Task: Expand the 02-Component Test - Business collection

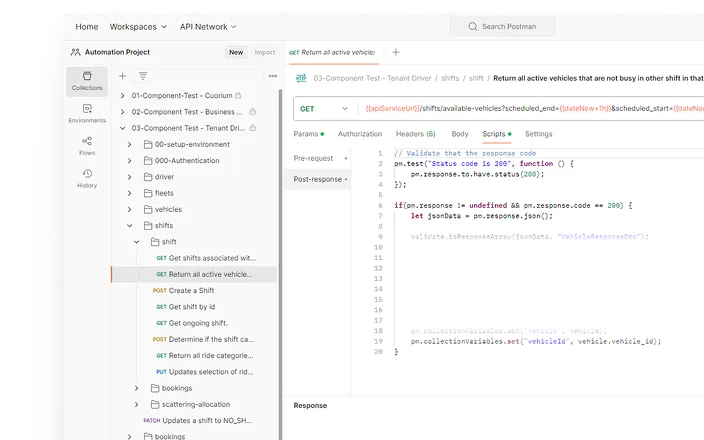Action: pos(122,112)
